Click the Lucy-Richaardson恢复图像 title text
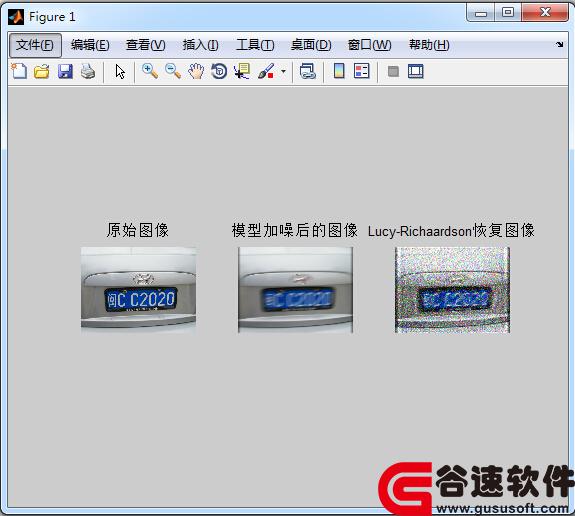Image resolution: width=575 pixels, height=516 pixels. [451, 231]
